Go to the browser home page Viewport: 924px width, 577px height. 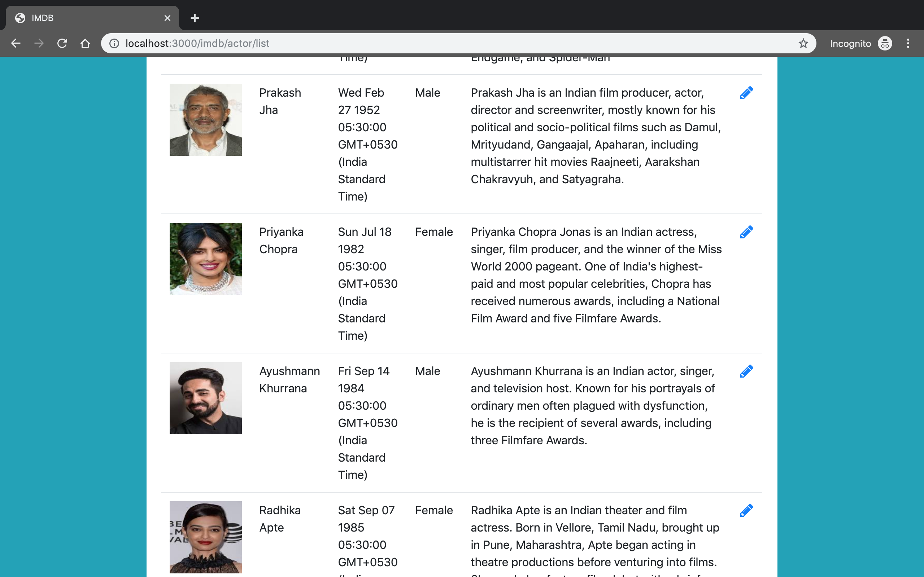85,43
